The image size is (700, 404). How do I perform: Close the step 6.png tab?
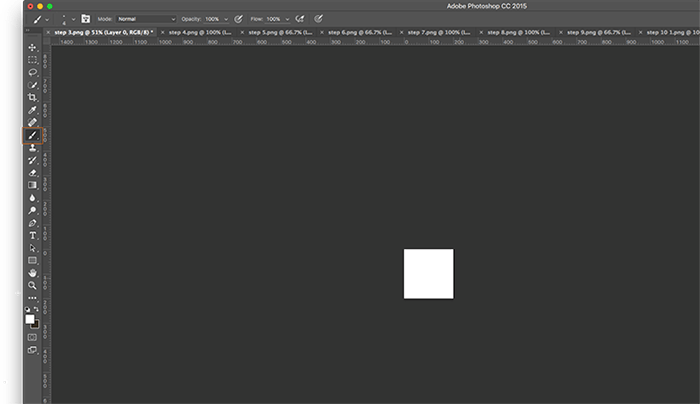[322, 33]
